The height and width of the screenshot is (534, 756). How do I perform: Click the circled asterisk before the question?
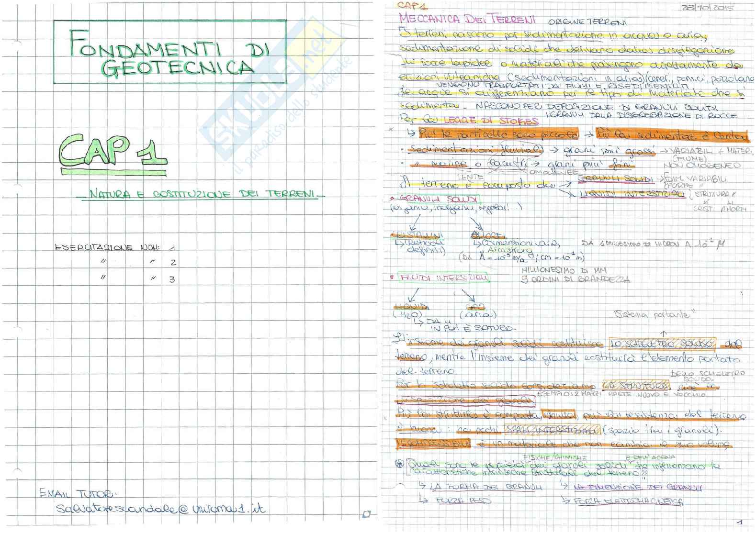pyautogui.click(x=399, y=464)
